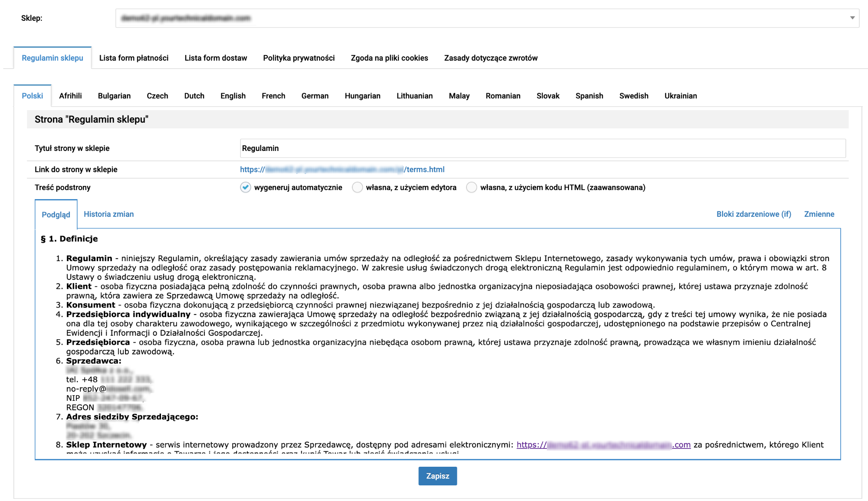The width and height of the screenshot is (868, 501).
Task: Select the Ukrainian language tab
Action: click(681, 96)
